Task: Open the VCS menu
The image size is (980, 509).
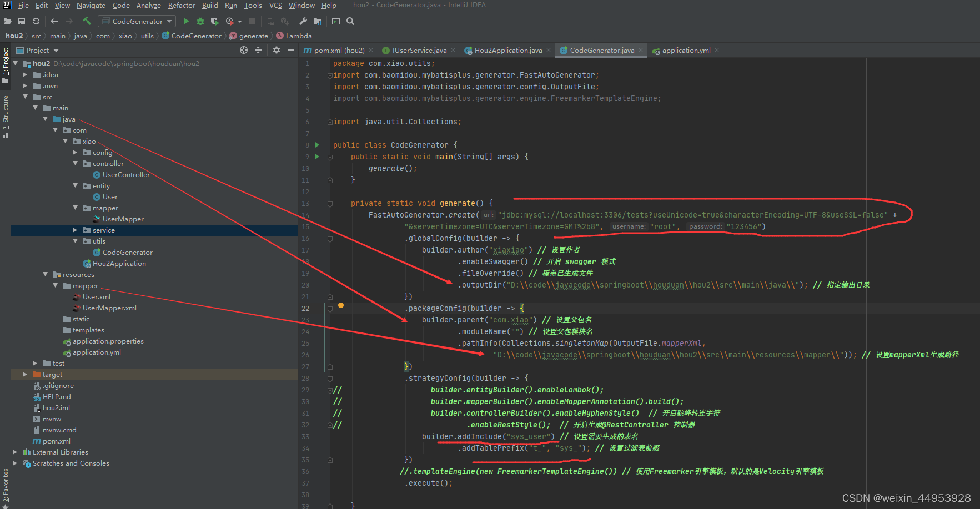Action: click(275, 5)
